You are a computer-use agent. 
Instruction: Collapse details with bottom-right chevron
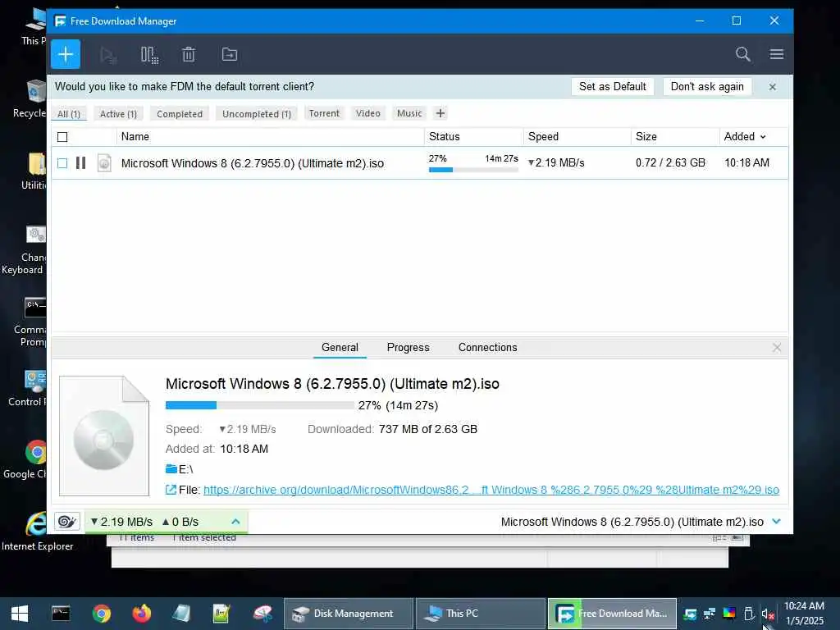click(x=776, y=522)
